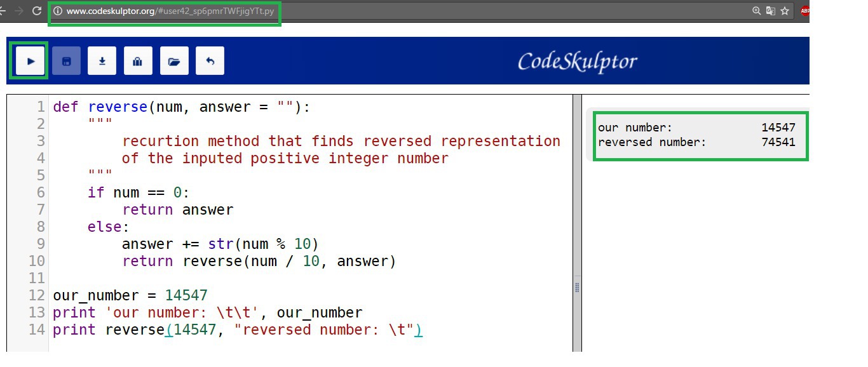This screenshot has width=868, height=367.
Task: Click the browser forward arrow
Action: tap(18, 11)
